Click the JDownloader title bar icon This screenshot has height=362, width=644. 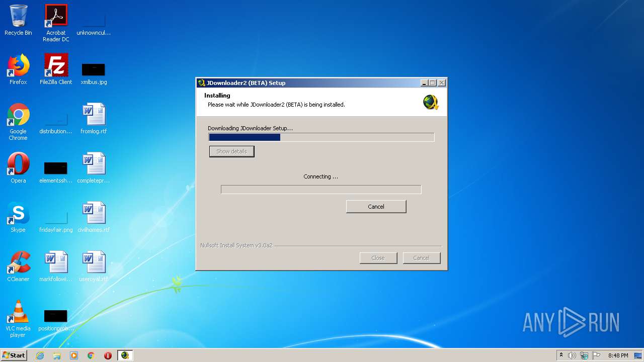tap(201, 83)
